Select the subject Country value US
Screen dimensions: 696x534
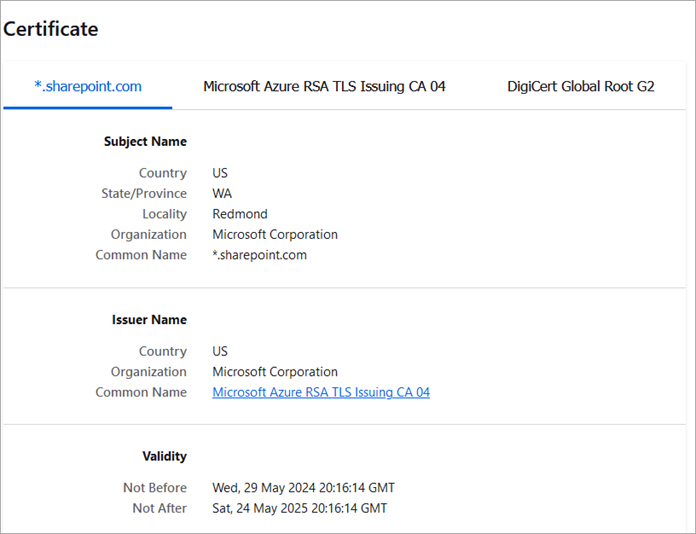[220, 173]
